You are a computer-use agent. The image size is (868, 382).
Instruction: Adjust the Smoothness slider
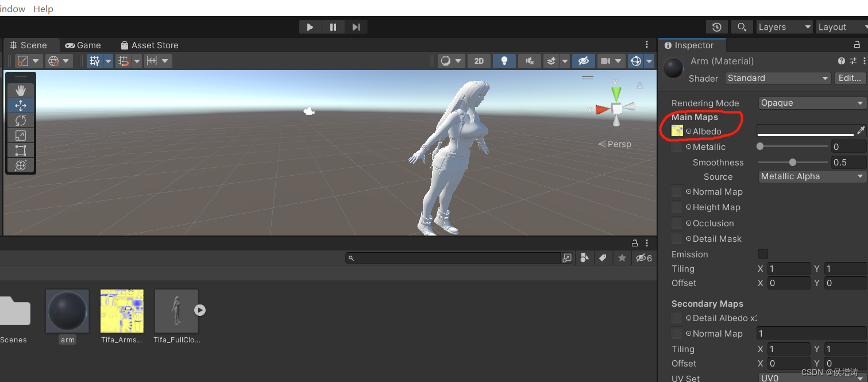(793, 163)
